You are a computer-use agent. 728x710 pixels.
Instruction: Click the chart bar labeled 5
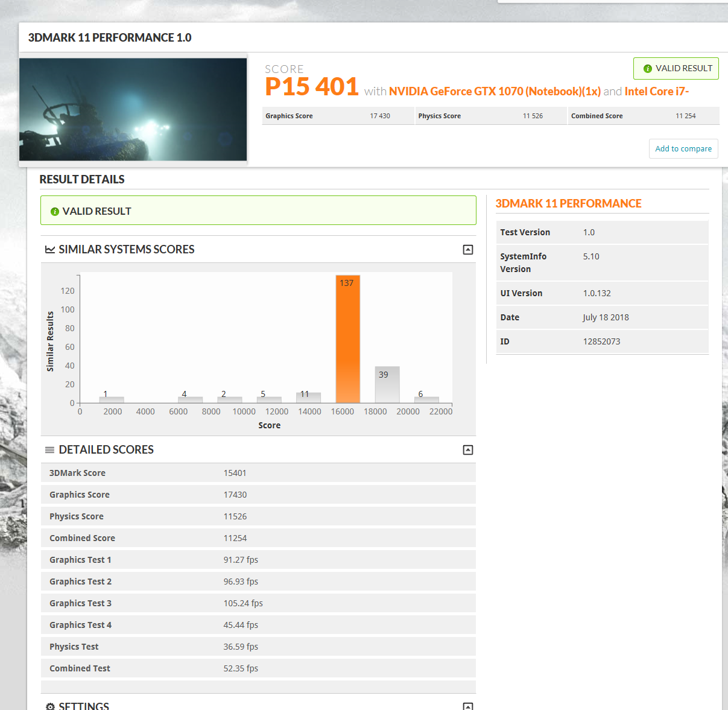coord(269,399)
